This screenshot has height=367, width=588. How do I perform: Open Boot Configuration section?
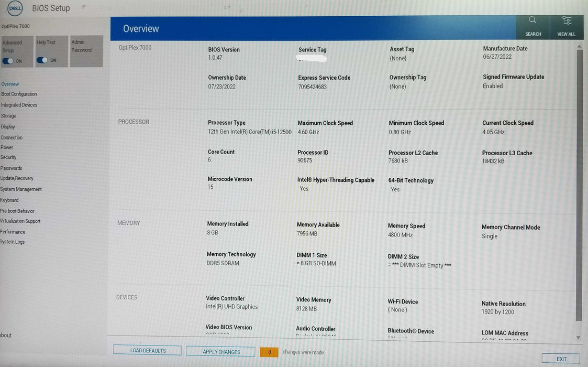click(x=19, y=94)
